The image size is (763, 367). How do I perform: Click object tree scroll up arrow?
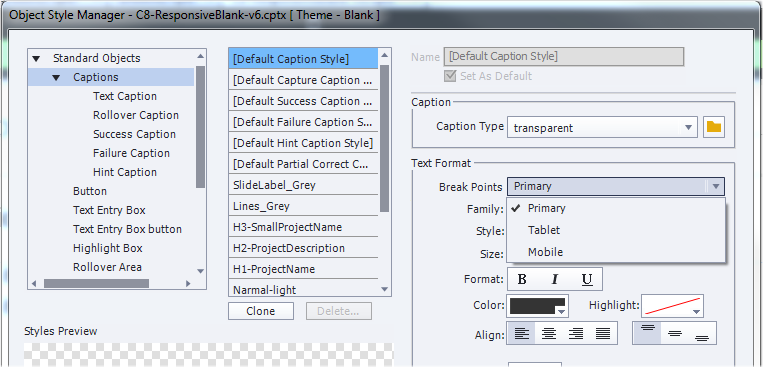click(x=200, y=55)
